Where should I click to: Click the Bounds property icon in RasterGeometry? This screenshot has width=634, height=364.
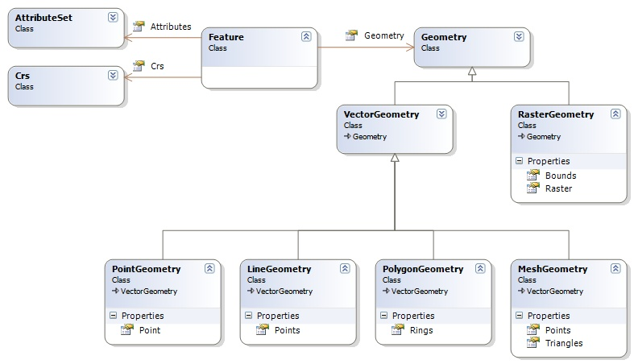(x=532, y=176)
